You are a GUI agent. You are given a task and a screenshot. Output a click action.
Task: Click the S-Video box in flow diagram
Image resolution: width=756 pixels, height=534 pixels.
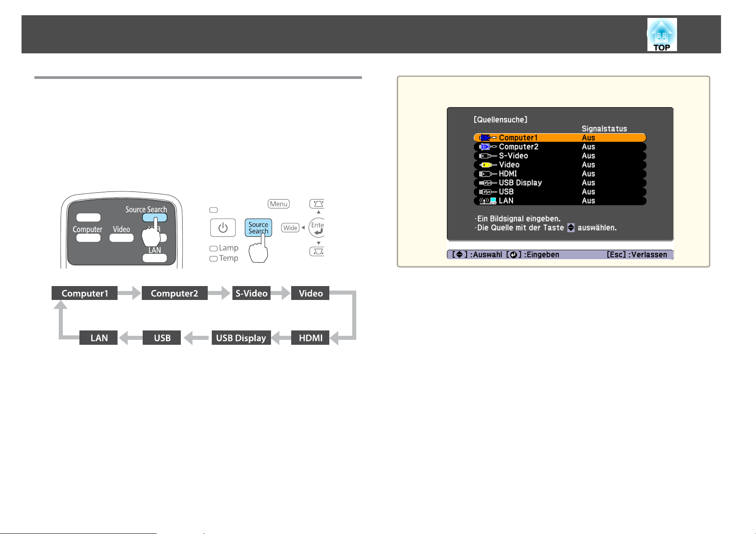[251, 293]
